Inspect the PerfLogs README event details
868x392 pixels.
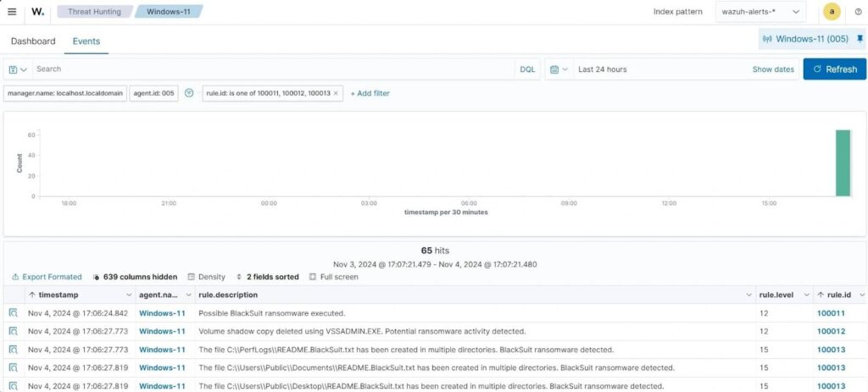point(14,350)
